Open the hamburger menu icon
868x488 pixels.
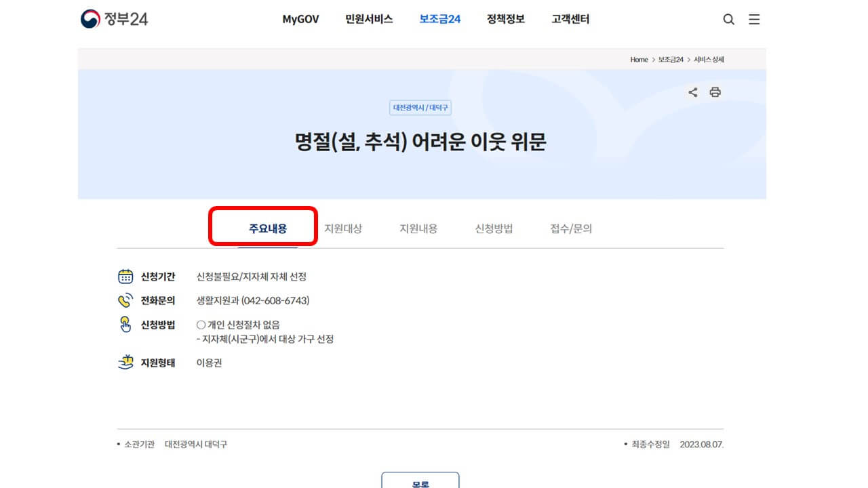754,20
